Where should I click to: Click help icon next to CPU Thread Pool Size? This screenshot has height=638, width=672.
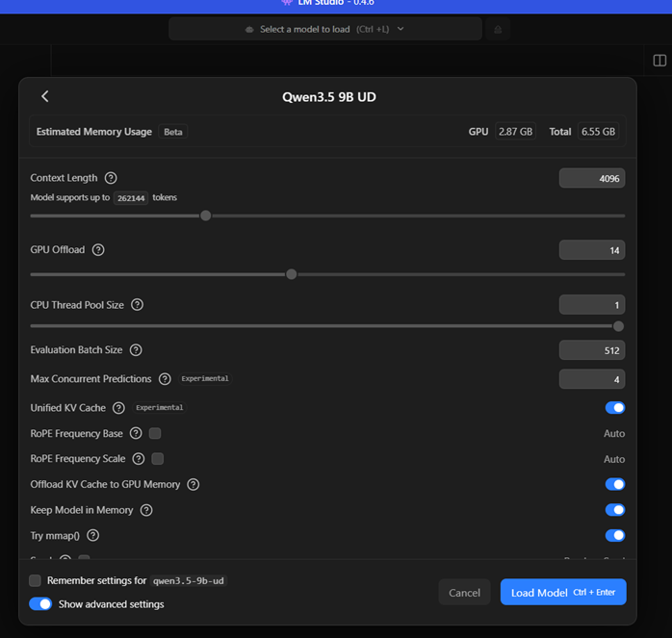click(137, 305)
